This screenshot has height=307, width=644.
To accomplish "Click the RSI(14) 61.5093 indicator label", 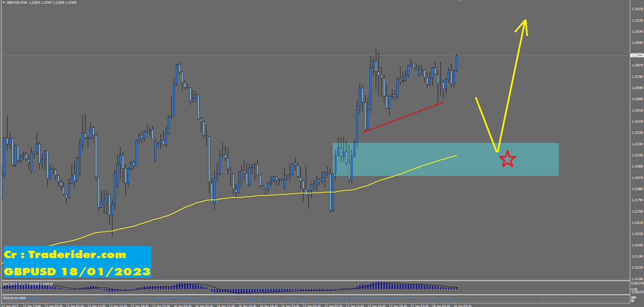I will coord(14,298).
